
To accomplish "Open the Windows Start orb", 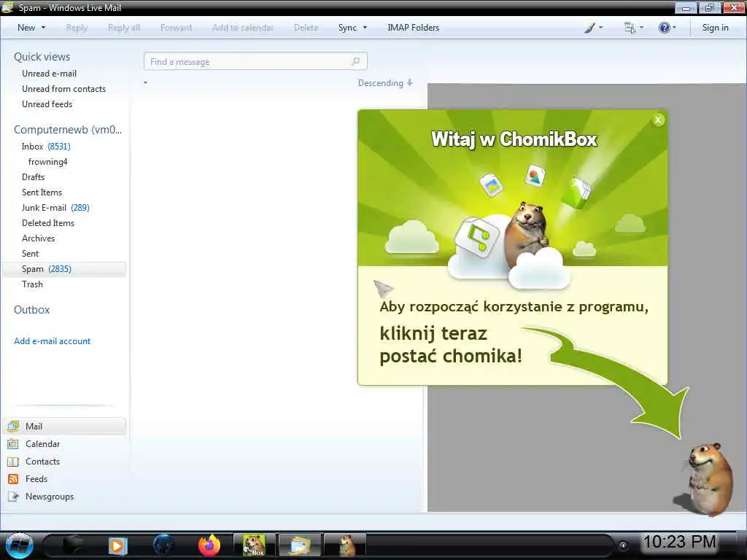I will pos(20,545).
